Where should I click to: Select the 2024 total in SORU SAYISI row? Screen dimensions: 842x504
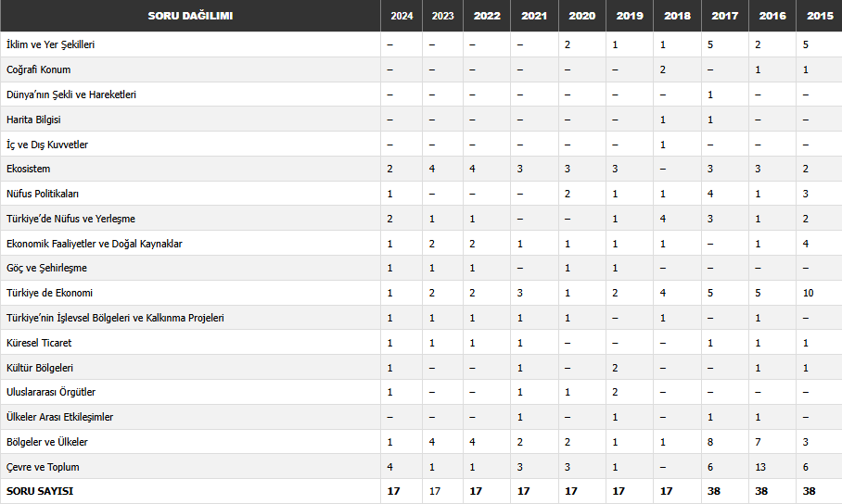(393, 491)
